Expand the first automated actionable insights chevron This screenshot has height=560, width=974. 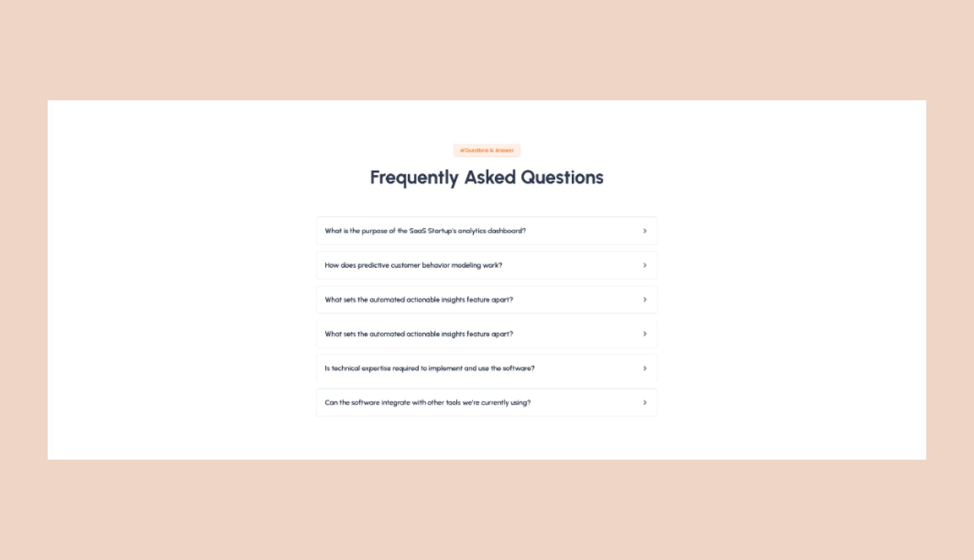pyautogui.click(x=645, y=300)
